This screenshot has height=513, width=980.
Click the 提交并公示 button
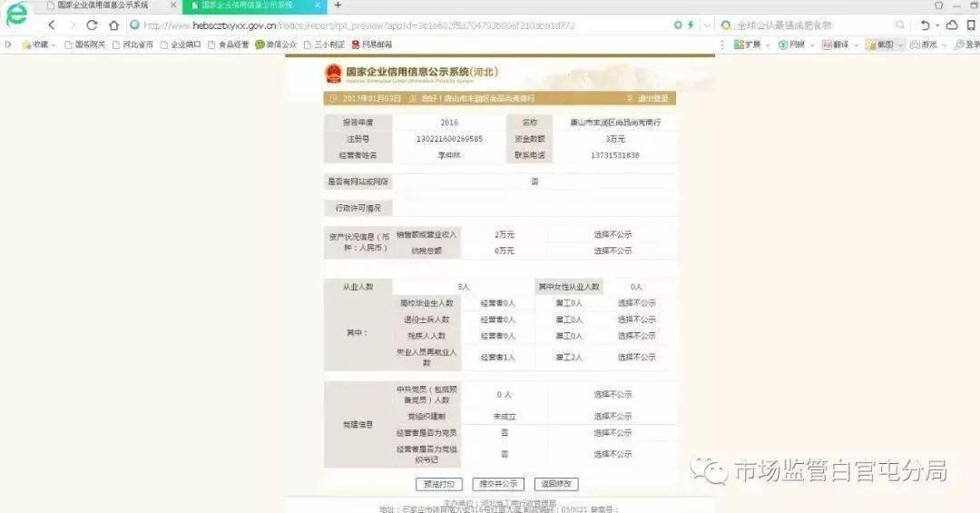coord(498,484)
